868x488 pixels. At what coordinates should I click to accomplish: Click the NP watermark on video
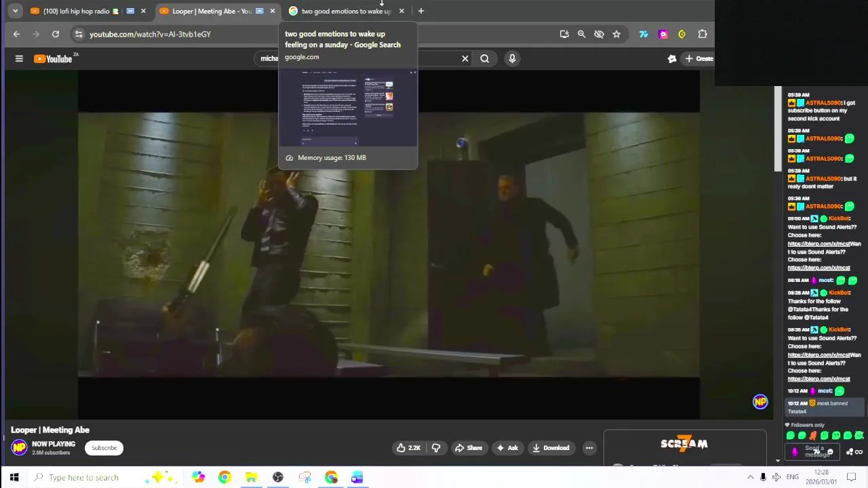pyautogui.click(x=760, y=402)
